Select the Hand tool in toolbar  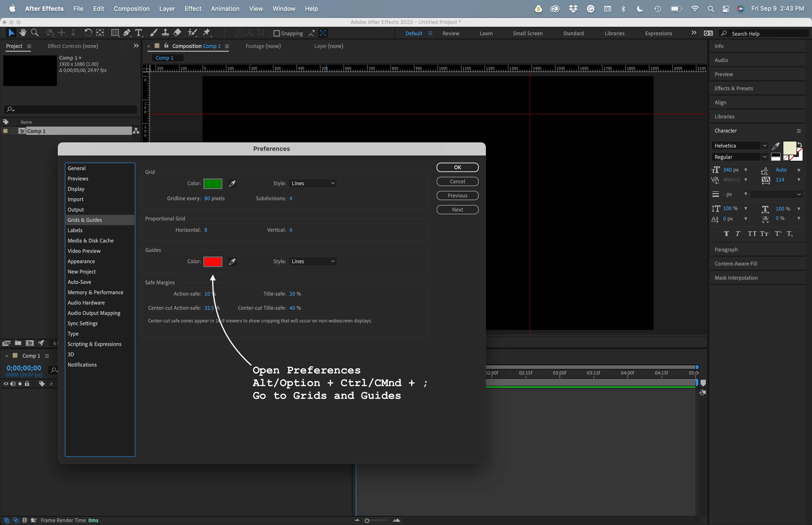pos(23,33)
